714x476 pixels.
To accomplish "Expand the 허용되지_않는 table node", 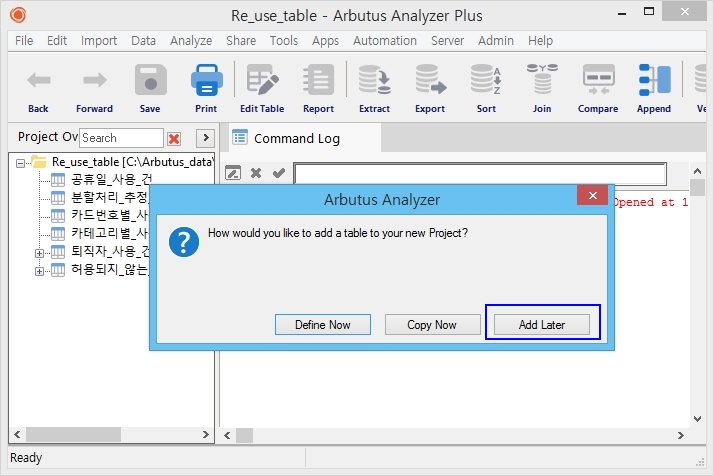I will point(40,271).
